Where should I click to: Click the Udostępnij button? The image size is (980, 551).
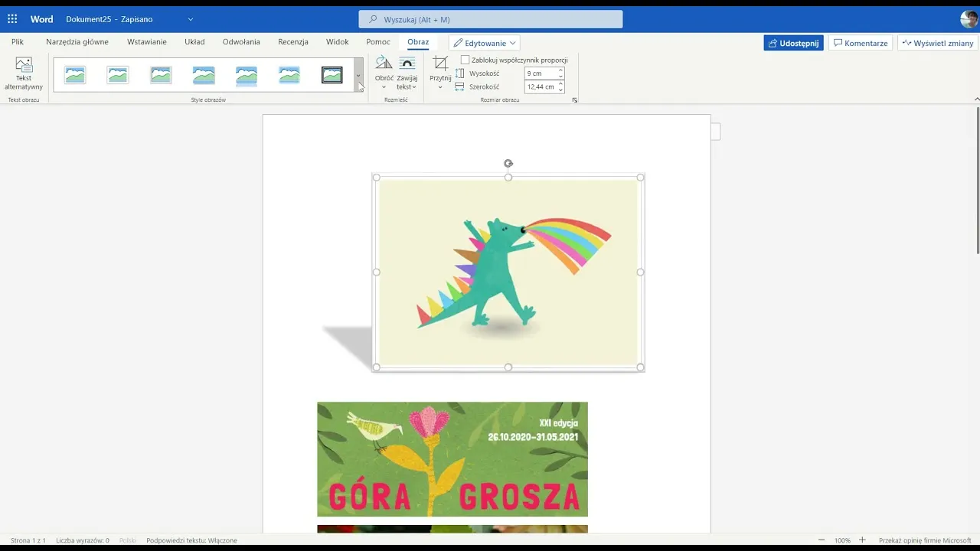[x=793, y=43]
